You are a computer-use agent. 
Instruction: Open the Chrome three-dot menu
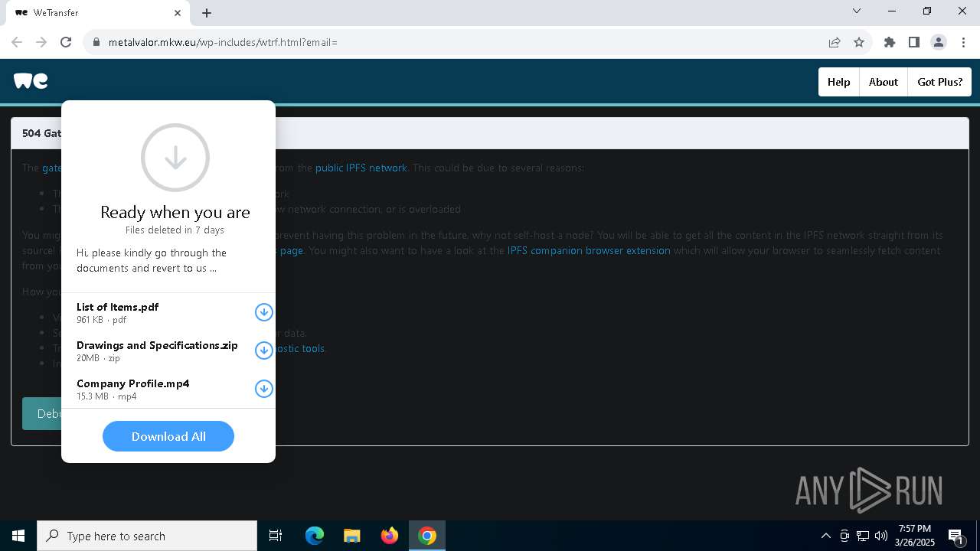point(963,42)
